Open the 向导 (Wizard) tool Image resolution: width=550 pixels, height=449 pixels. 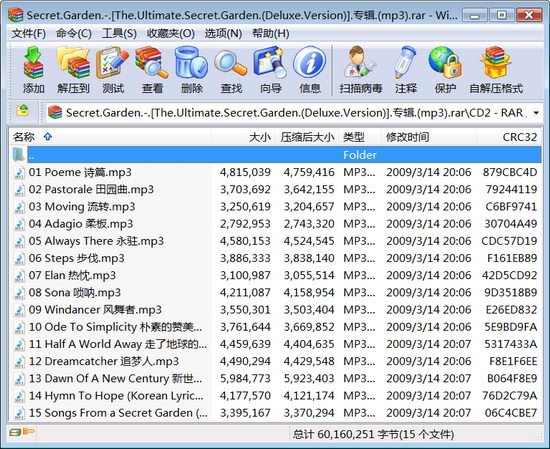point(270,70)
